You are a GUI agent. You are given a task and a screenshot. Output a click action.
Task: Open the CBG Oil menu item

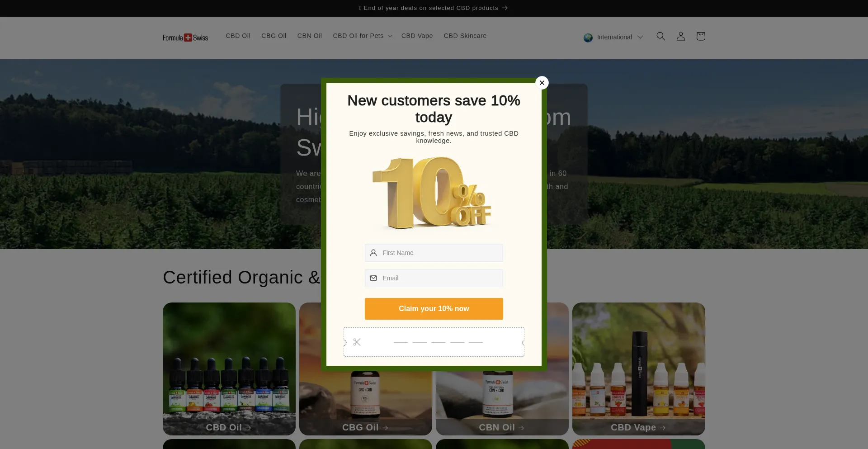274,36
